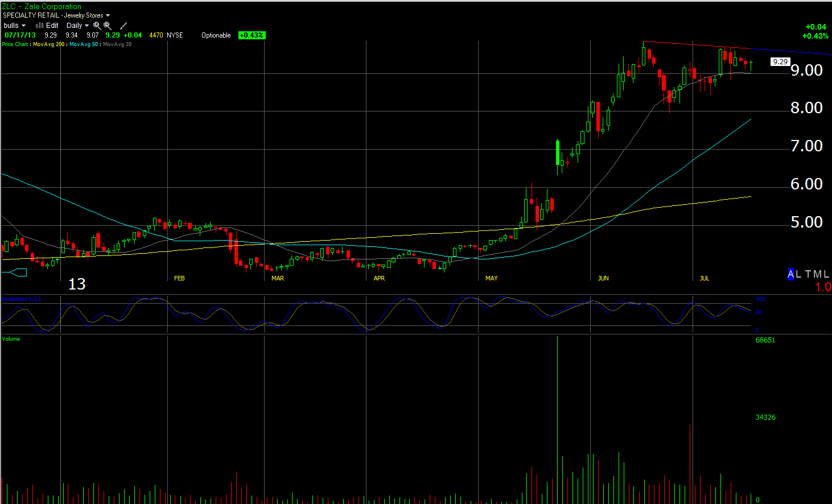832x504 pixels.
Task: Open the Daily timeframe dropdown
Action: pyautogui.click(x=77, y=26)
